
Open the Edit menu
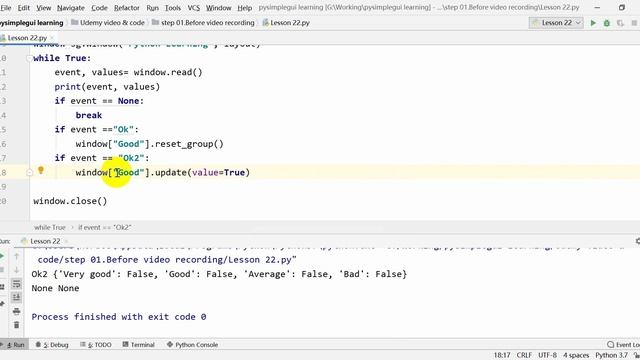[x=24, y=8]
